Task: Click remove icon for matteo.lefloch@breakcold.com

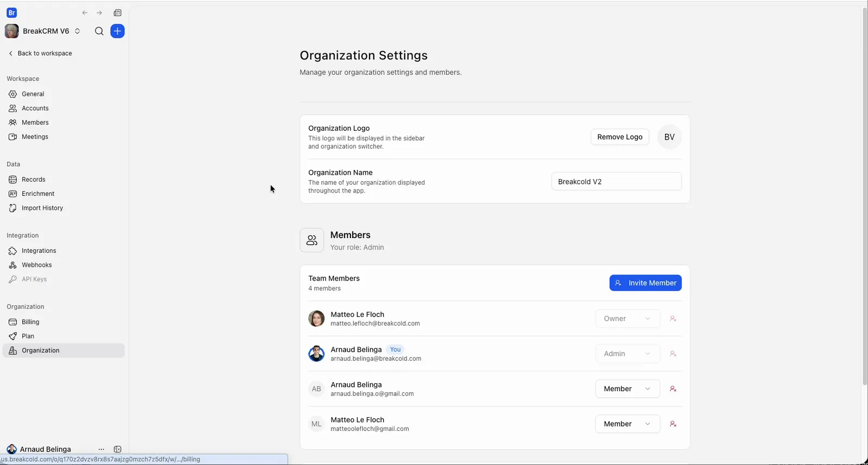Action: 673,319
